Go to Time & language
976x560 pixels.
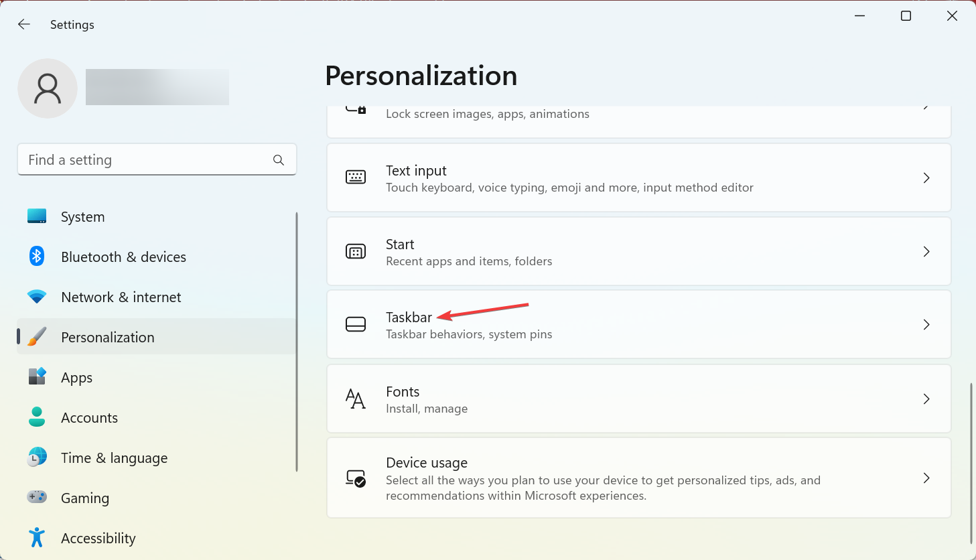156,458
